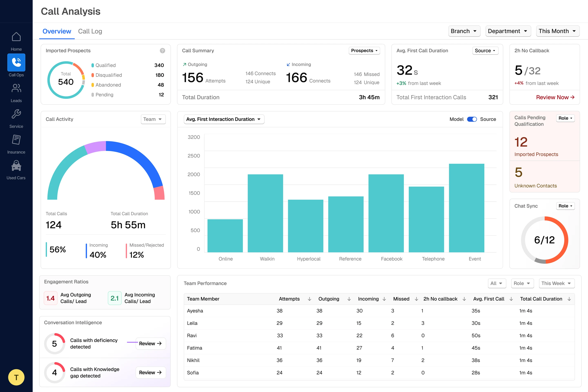This screenshot has width=588, height=392.
Task: Click the Event bar in the chart
Action: [467, 208]
